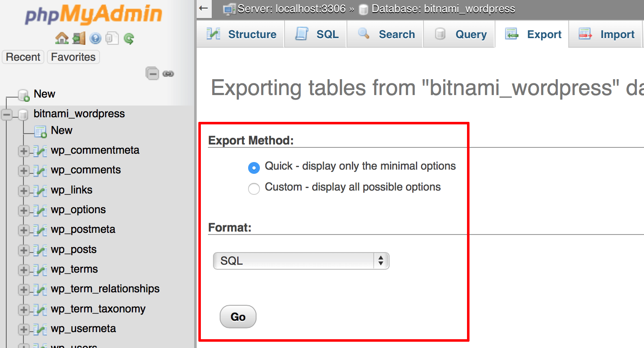Expand the wp_posts table node
644x348 pixels.
tap(24, 249)
